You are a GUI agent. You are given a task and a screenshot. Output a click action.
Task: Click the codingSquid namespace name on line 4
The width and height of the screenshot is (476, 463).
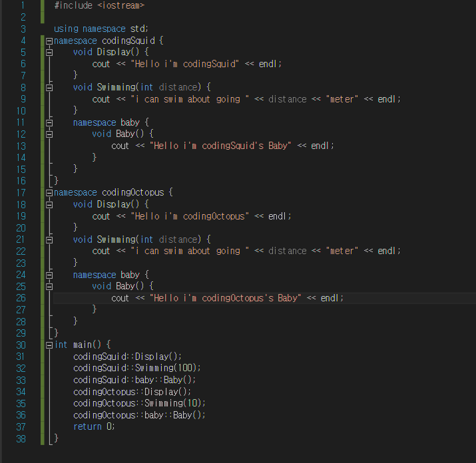click(128, 41)
